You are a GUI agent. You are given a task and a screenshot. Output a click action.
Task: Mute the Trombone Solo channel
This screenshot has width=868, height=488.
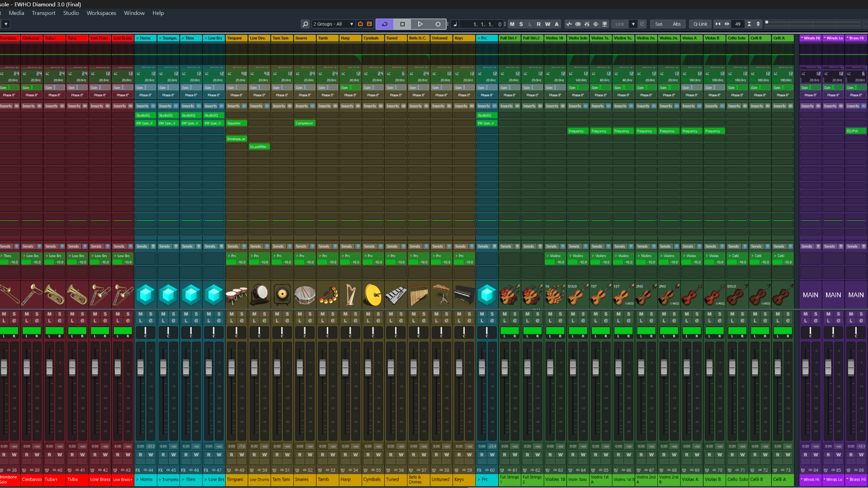tap(4, 314)
